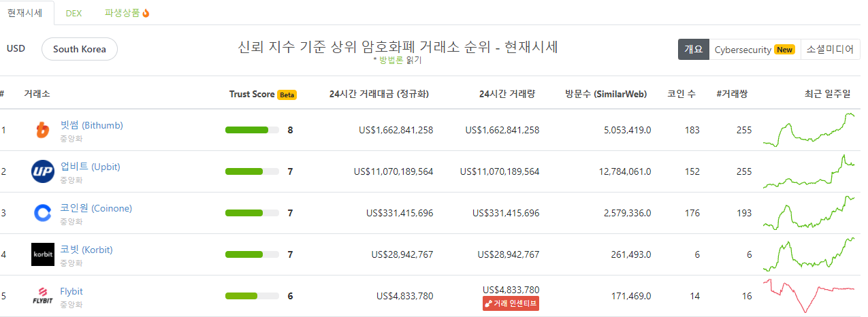Image resolution: width=868 pixels, height=317 pixels.
Task: Click Upbit's trust score progress bar
Action: pos(252,171)
